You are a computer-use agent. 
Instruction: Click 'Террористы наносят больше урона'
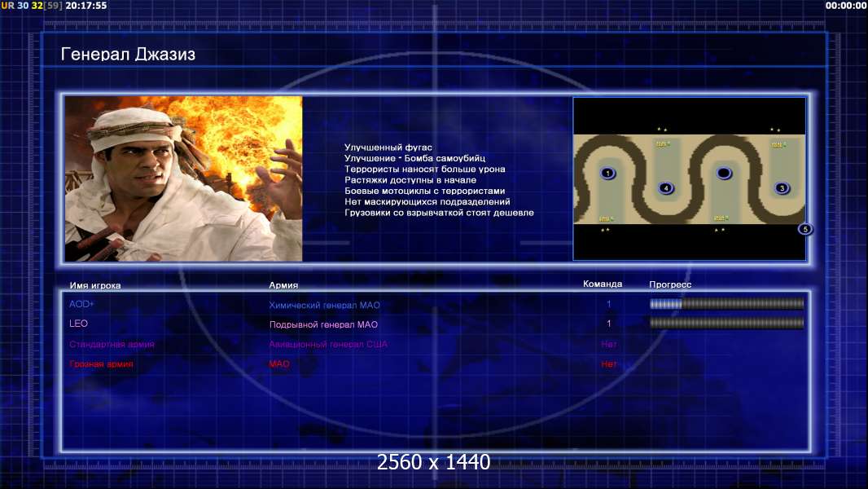click(424, 169)
